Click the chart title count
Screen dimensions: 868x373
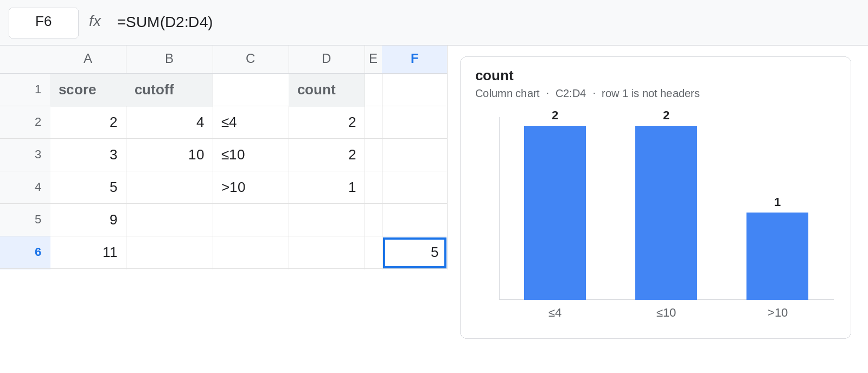(x=494, y=75)
